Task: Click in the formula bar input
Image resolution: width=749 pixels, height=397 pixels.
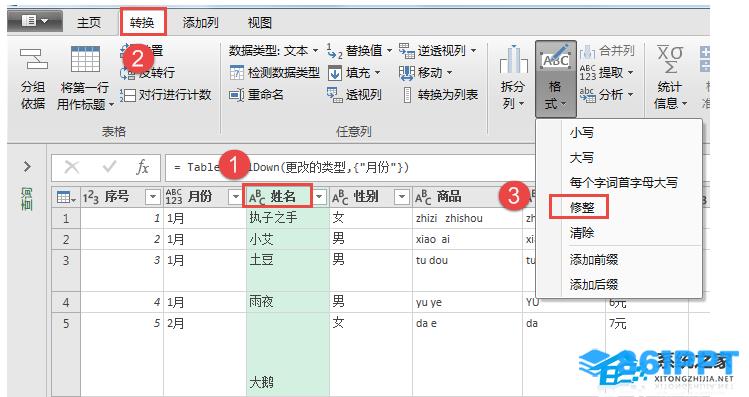Action: [x=351, y=168]
